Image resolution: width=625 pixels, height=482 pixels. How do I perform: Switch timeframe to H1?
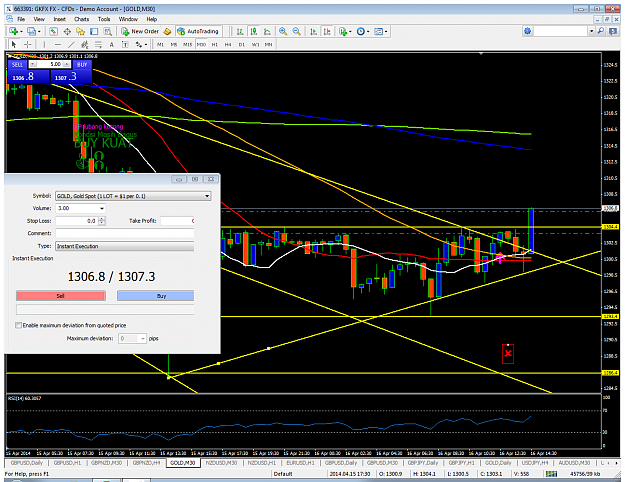pos(214,45)
